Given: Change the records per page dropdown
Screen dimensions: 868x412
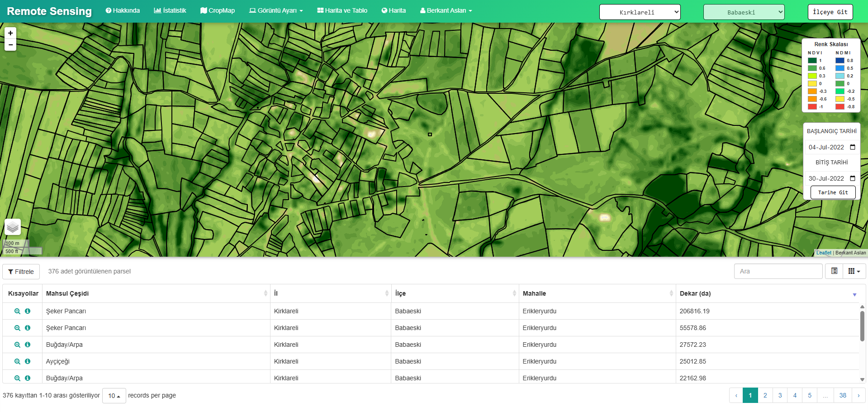Looking at the screenshot, I should tap(114, 395).
